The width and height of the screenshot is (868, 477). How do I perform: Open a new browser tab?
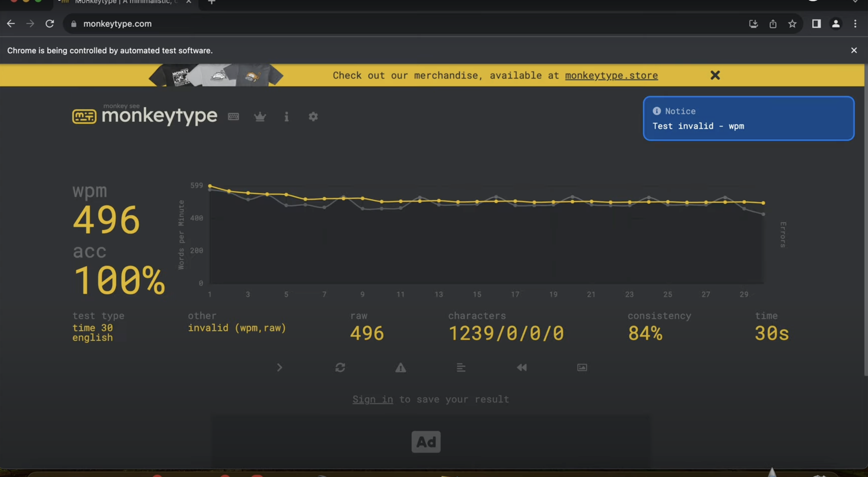click(x=212, y=2)
